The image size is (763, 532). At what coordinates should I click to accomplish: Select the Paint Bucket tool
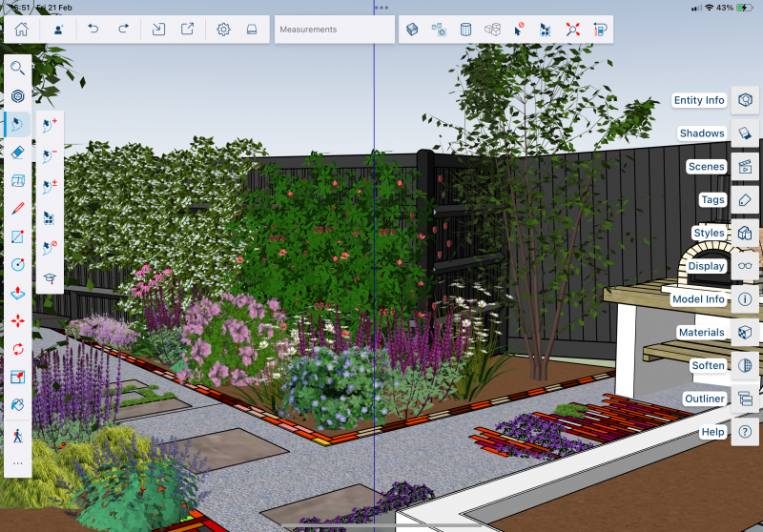pyautogui.click(x=17, y=405)
